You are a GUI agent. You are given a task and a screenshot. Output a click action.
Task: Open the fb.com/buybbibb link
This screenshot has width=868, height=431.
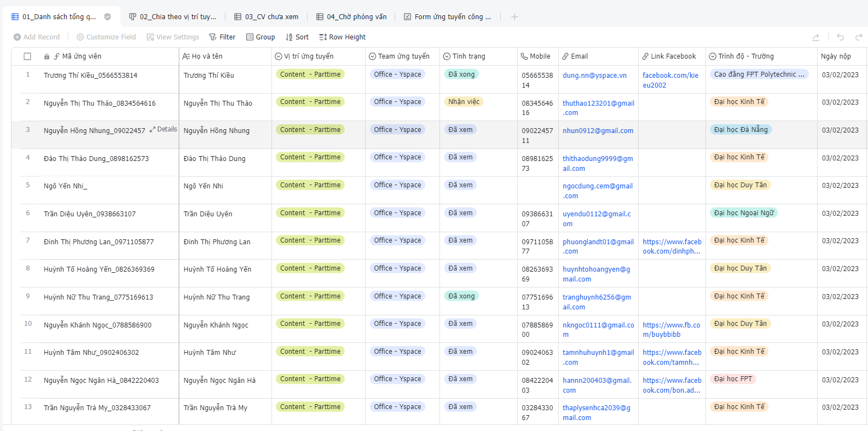tap(671, 330)
